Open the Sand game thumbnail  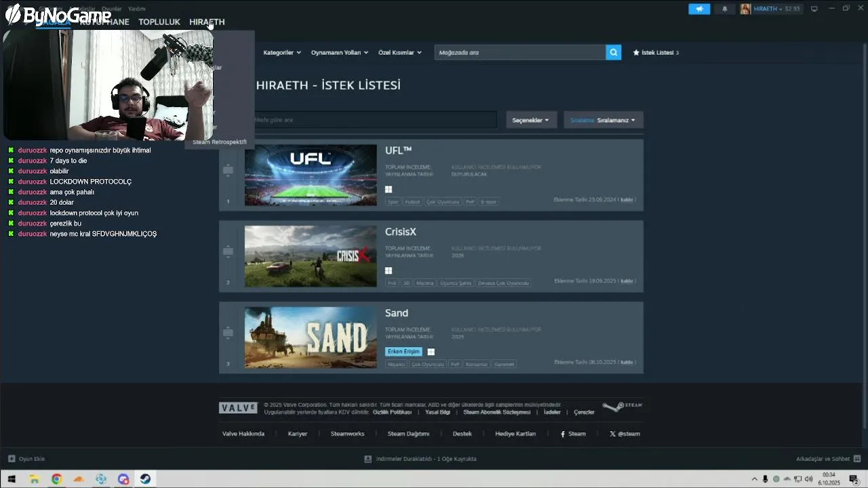coord(311,338)
